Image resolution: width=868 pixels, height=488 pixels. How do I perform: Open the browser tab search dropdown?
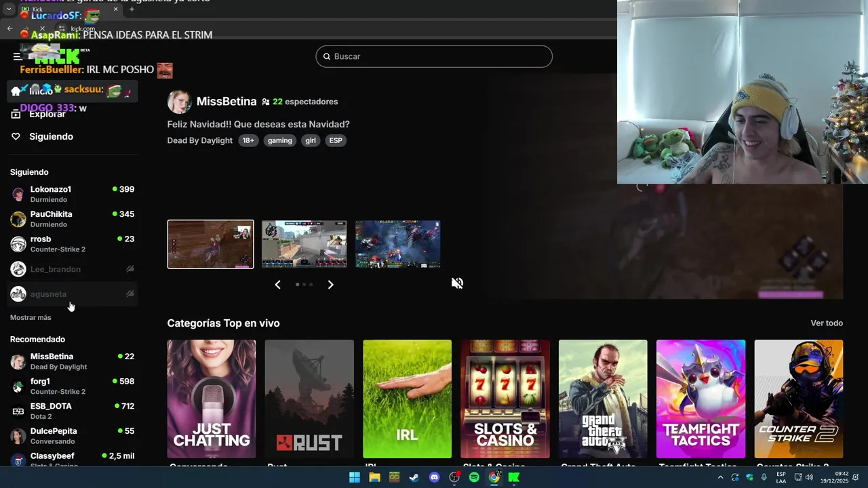(9, 9)
